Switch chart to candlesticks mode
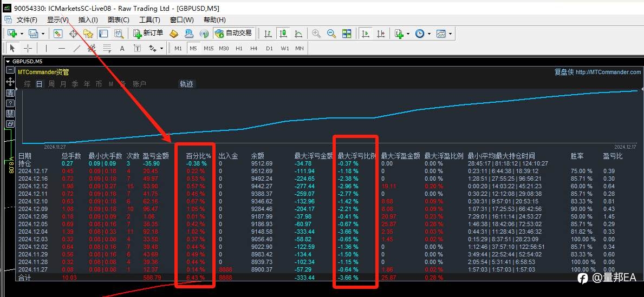644x297 pixels. click(x=283, y=34)
